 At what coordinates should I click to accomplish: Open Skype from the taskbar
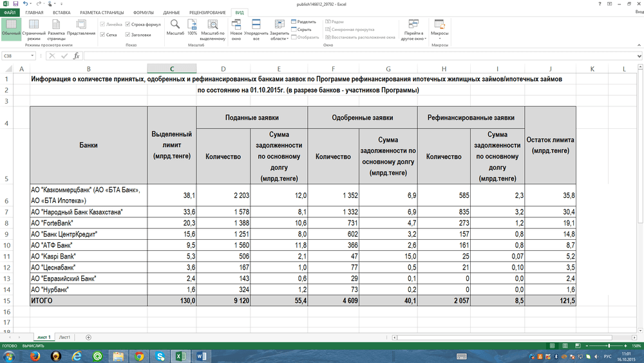[160, 356]
